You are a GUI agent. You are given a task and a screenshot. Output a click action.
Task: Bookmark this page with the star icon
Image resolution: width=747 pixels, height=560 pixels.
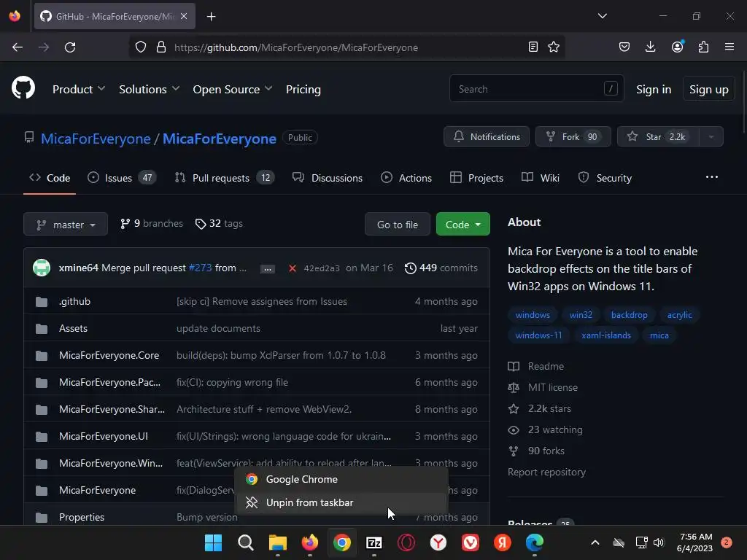pos(554,47)
